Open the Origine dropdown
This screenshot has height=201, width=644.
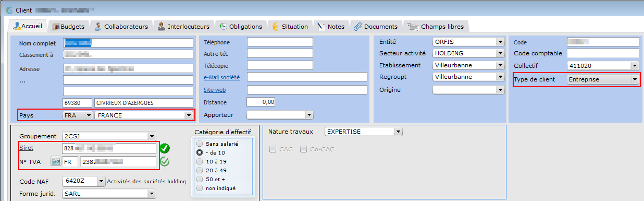[x=500, y=90]
